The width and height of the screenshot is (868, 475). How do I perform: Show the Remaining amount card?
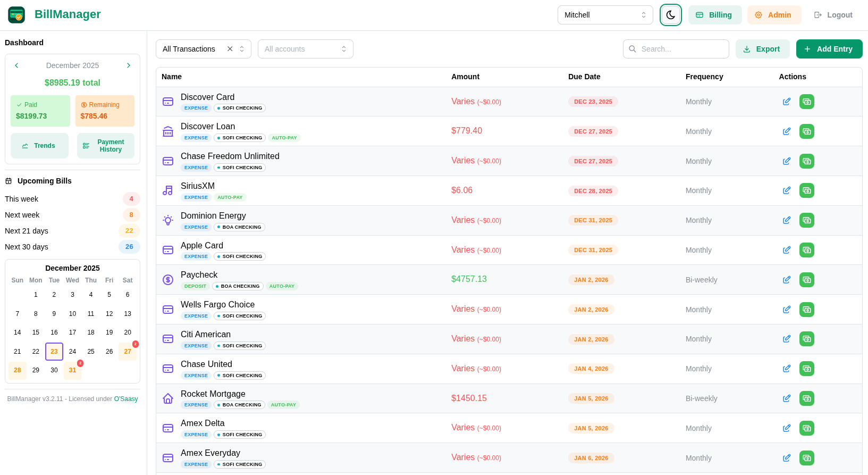(105, 111)
